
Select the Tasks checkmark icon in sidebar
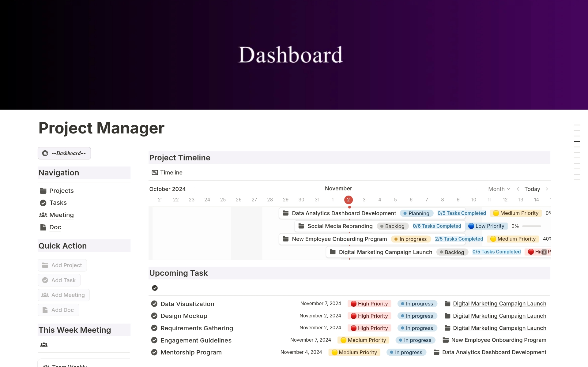[x=43, y=203]
